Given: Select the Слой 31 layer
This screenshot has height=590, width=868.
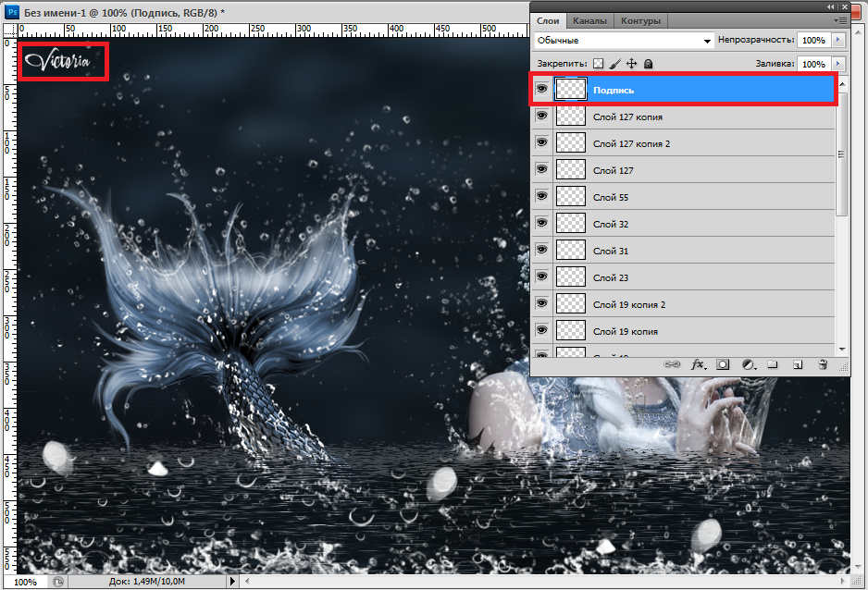Looking at the screenshot, I should click(x=683, y=251).
